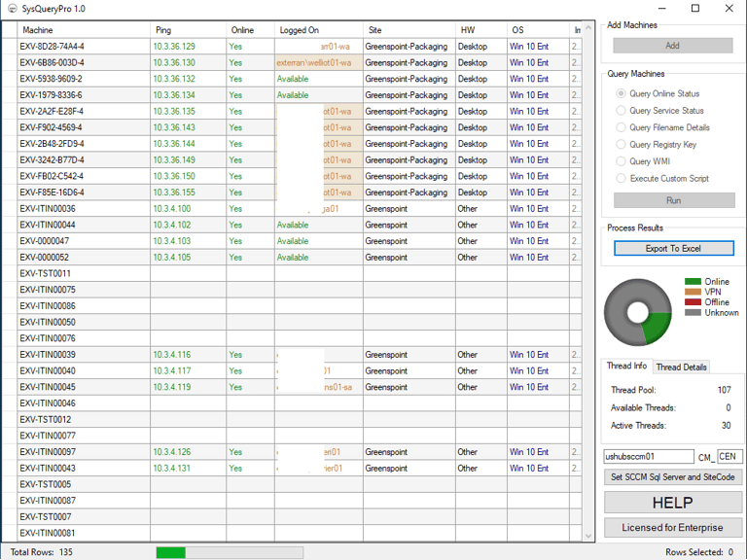Screen dimensions: 747x560
Task: Select machine EXV-ITIN00075
Action: click(x=48, y=290)
